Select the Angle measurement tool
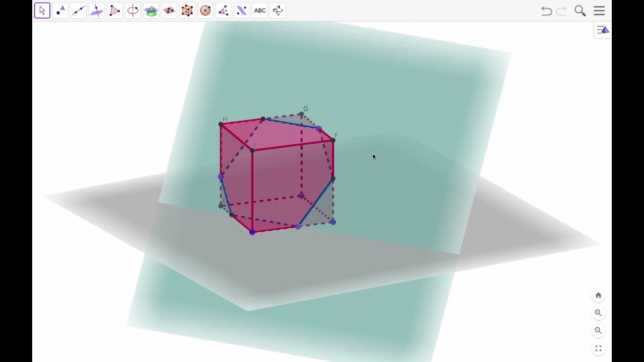The width and height of the screenshot is (644, 362). (223, 11)
